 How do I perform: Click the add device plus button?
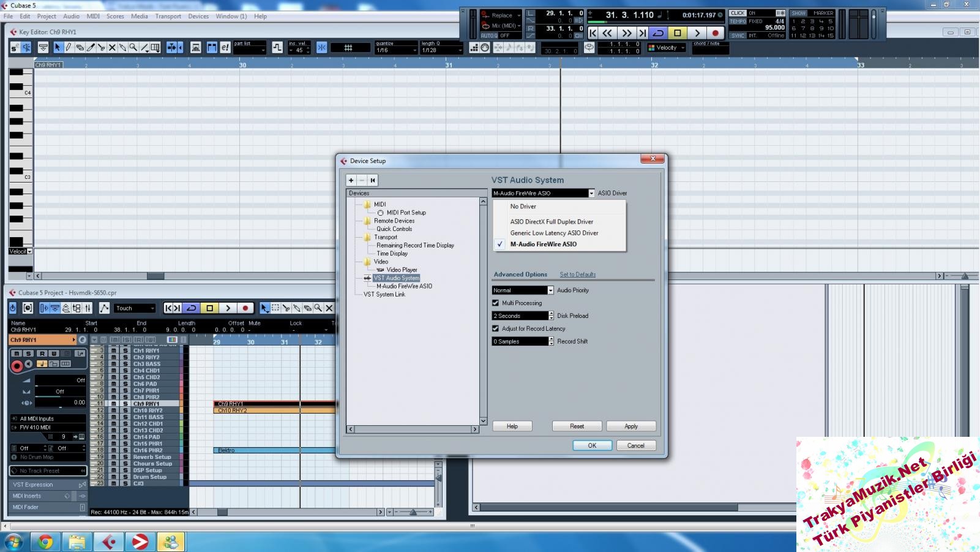click(x=351, y=180)
